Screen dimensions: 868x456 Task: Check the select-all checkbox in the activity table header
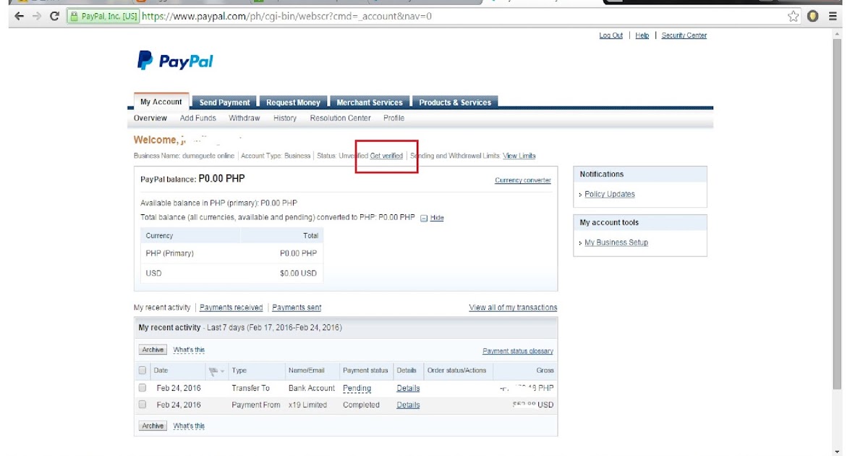click(x=142, y=370)
